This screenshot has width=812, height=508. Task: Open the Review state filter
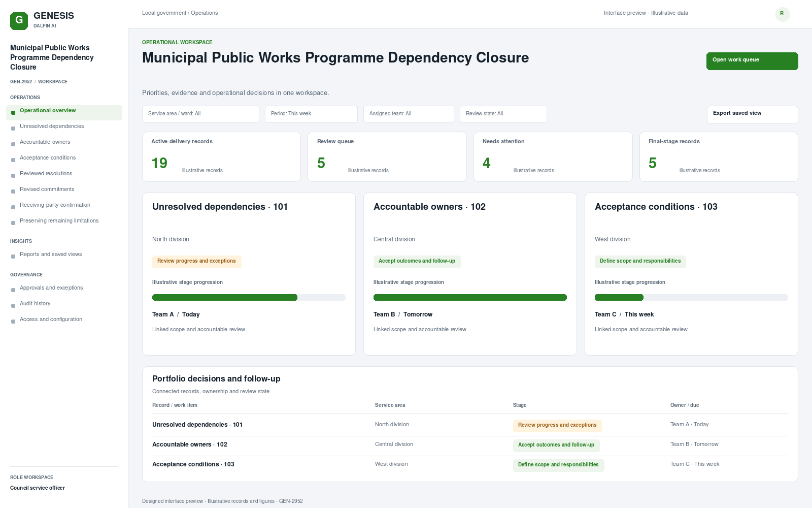[503, 114]
